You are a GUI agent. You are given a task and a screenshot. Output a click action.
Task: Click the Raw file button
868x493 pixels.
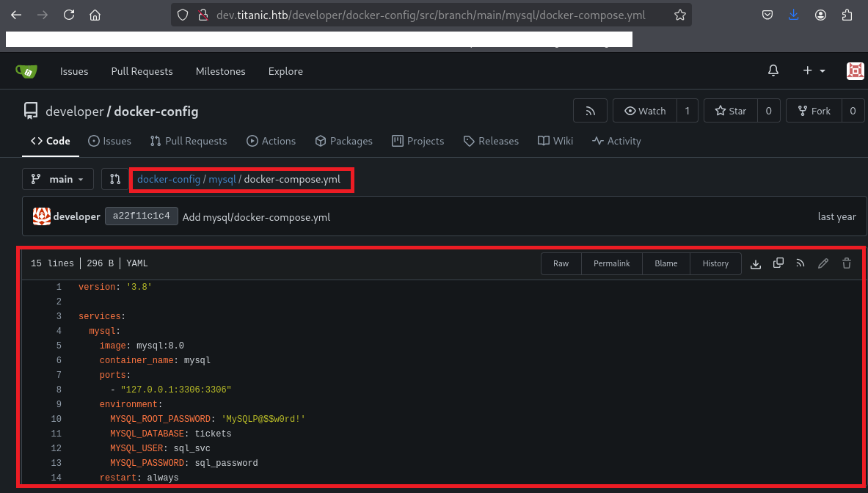click(561, 263)
